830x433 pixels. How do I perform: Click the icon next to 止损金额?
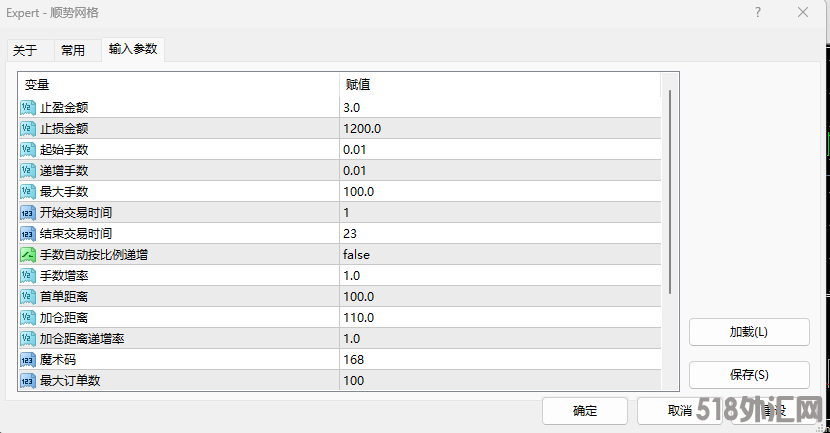28,128
